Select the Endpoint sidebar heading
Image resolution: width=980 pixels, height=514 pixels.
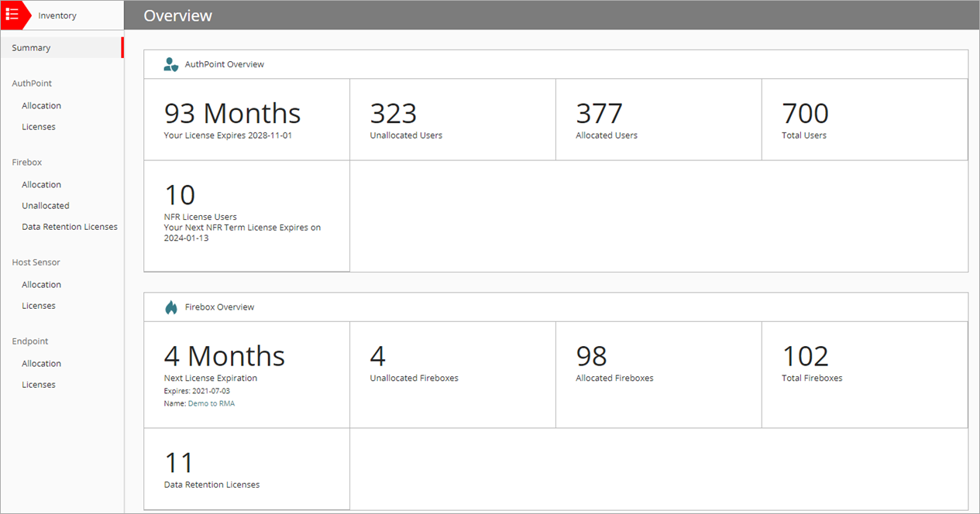(x=30, y=341)
